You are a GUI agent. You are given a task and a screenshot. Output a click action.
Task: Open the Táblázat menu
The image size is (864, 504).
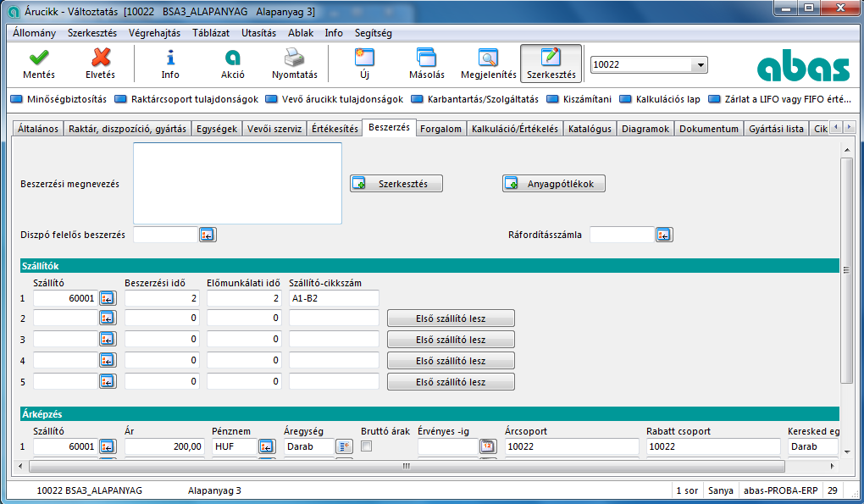[210, 33]
